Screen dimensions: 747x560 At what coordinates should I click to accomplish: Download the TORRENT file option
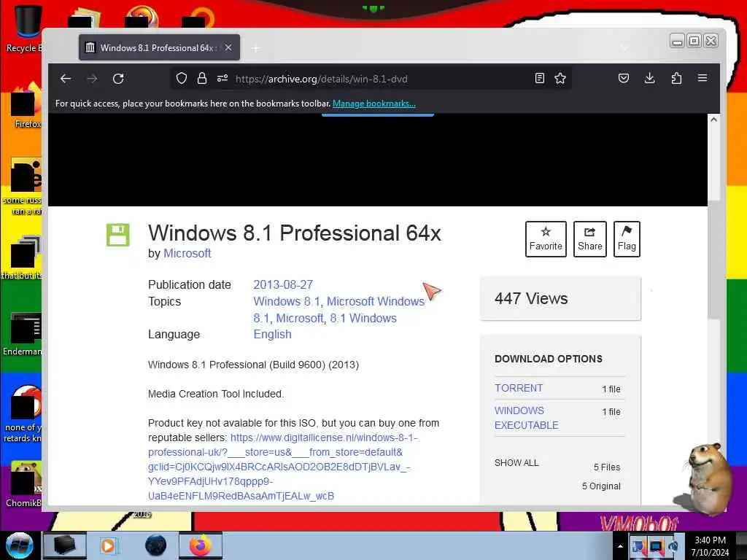(519, 388)
